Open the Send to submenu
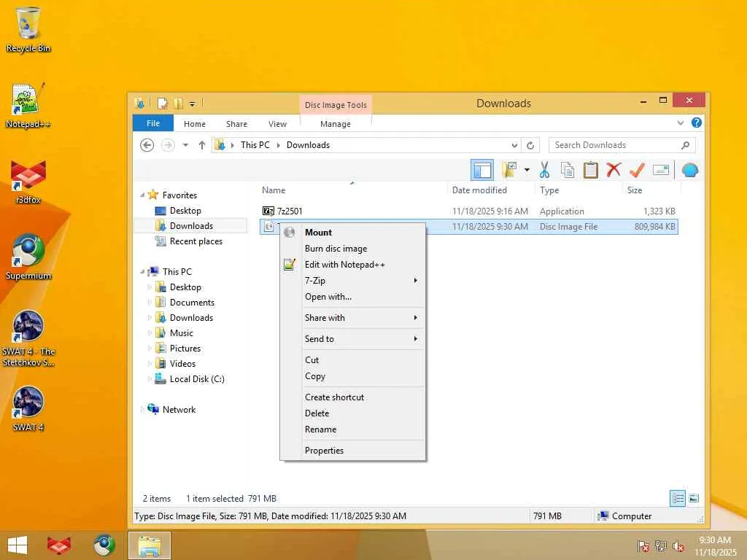 (352, 338)
